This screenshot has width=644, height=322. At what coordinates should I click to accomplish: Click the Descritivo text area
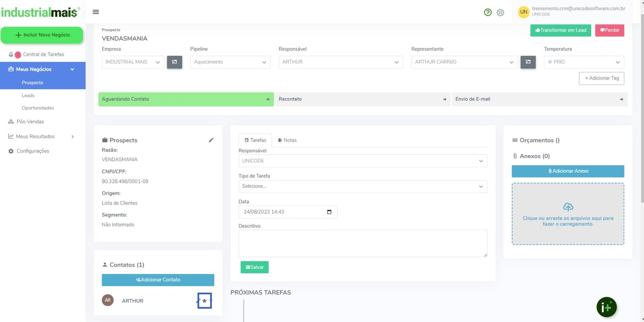363,243
